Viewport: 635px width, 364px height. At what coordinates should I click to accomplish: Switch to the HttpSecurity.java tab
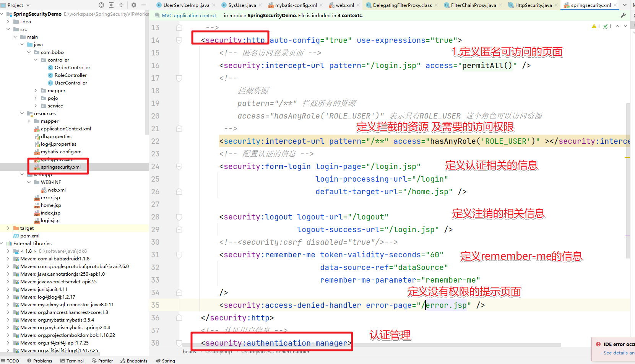533,5
